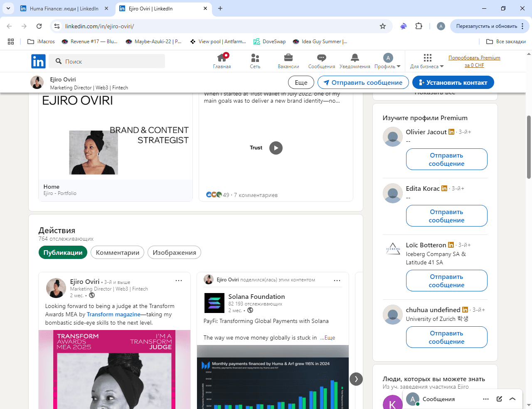This screenshot has height=409, width=532.
Task: Open options menu on Solana Foundation post
Action: (x=337, y=281)
